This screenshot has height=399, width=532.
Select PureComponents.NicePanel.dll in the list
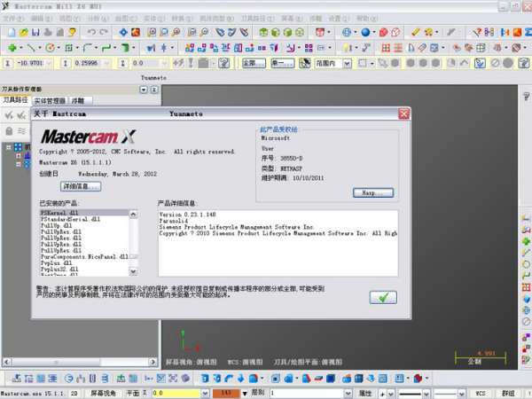(84, 257)
